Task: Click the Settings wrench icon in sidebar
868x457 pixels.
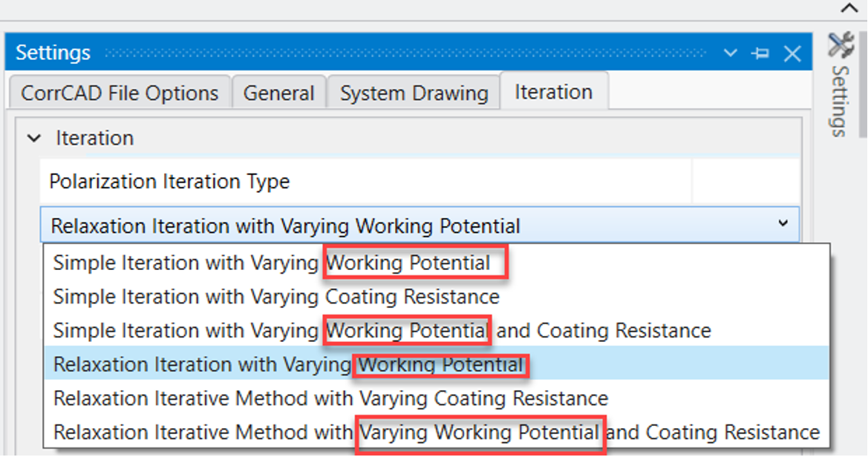Action: click(841, 46)
